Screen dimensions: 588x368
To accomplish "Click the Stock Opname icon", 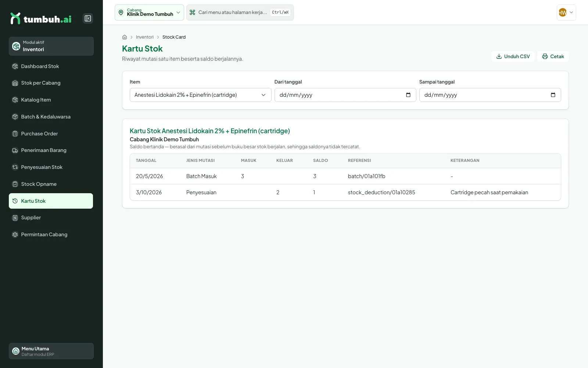I will click(x=15, y=184).
